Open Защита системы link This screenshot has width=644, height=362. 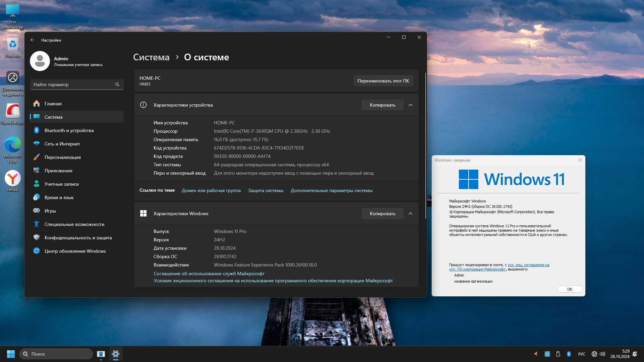point(265,190)
